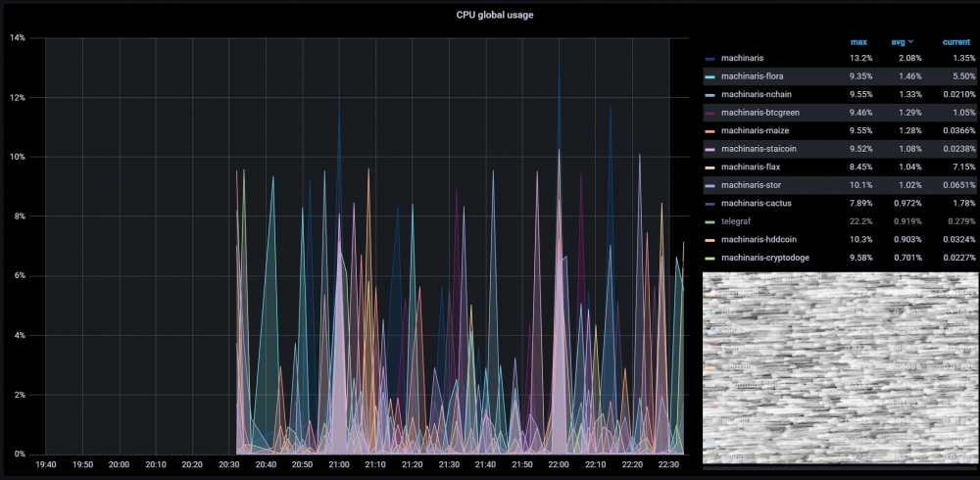Select the 10.3% max value for machinaris-hddcoin
Viewport: 980px width, 480px height.
coord(862,239)
